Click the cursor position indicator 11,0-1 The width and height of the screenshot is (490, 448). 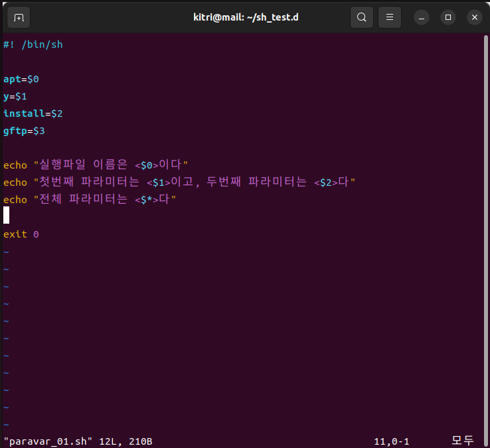pyautogui.click(x=391, y=441)
